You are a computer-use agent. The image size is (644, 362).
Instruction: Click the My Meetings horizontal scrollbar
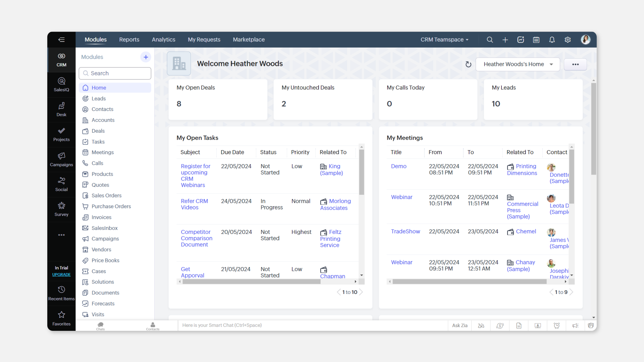click(x=470, y=282)
